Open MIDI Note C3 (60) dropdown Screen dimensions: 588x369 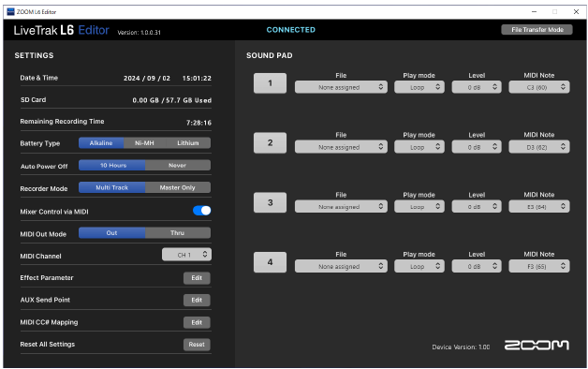click(539, 87)
